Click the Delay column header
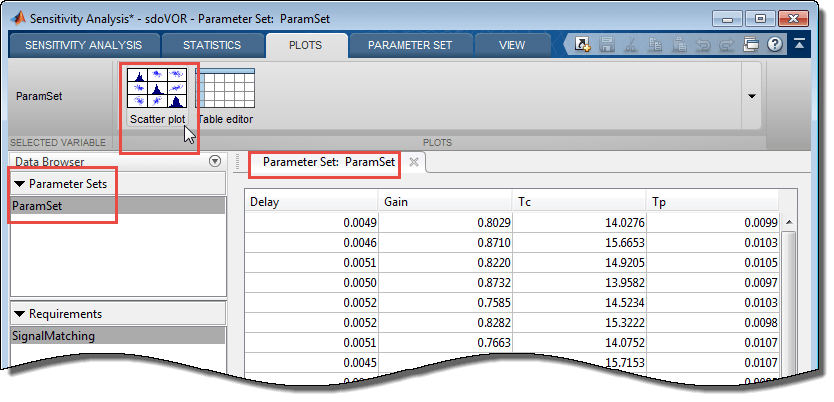Viewport: 834px width, 402px height. [312, 202]
